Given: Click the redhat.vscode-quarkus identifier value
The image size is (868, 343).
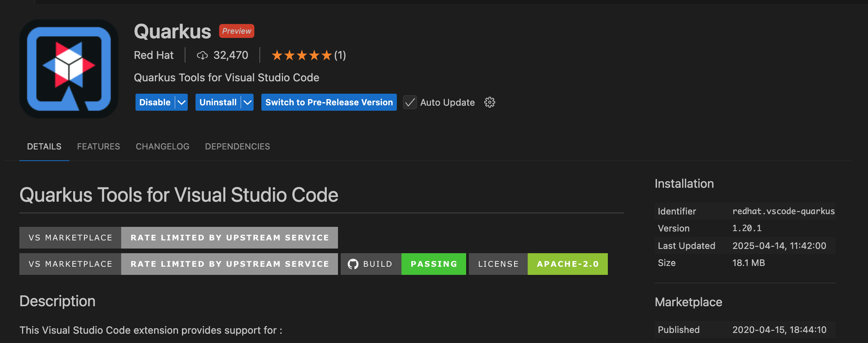Looking at the screenshot, I should (783, 211).
